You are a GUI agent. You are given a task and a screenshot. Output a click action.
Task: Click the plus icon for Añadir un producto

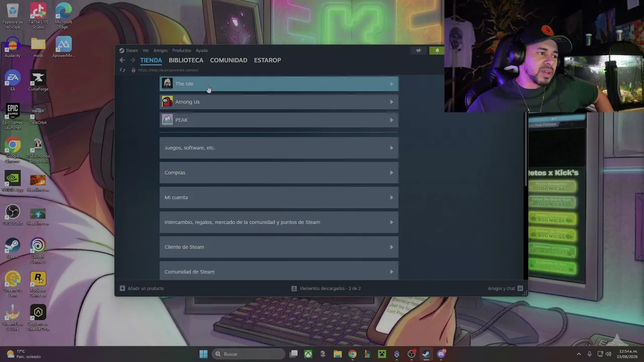(x=122, y=289)
